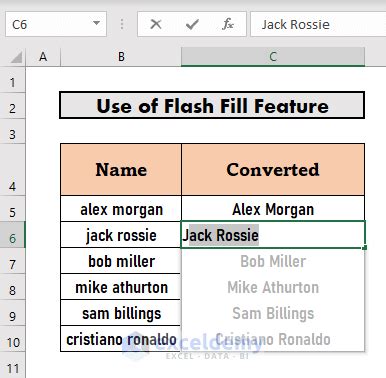Screen dimensions: 386x378
Task: Confirm the entry with the checkmark icon
Action: (x=192, y=24)
